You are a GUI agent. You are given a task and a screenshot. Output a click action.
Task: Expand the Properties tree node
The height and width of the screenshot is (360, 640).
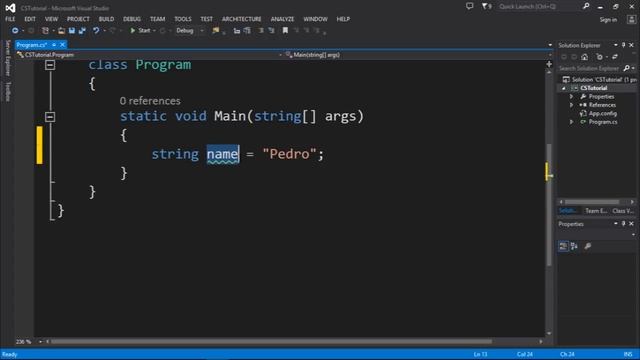pyautogui.click(x=571, y=97)
